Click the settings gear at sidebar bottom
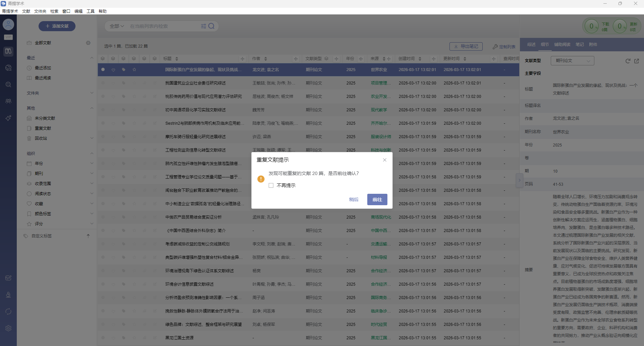The width and height of the screenshot is (644, 346). (x=8, y=328)
